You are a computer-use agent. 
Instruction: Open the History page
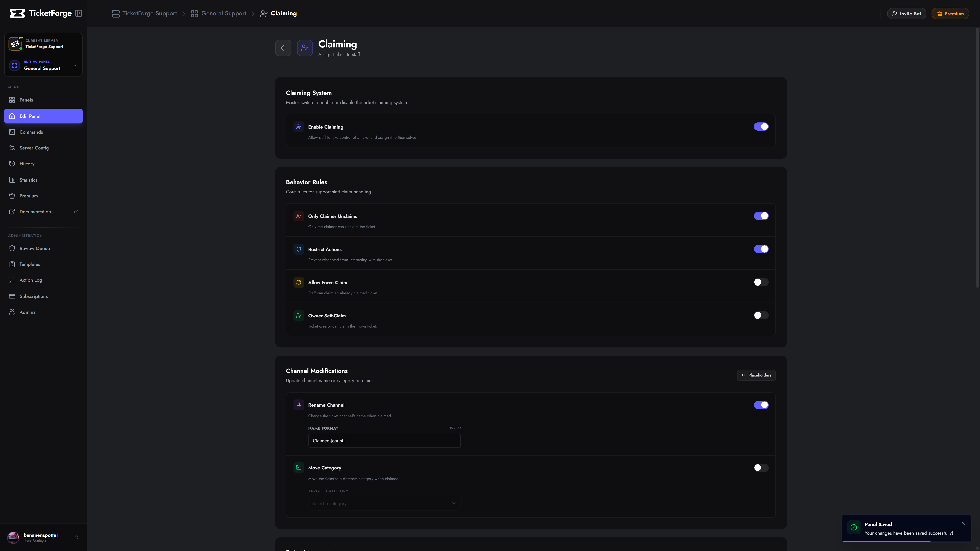[x=43, y=163]
